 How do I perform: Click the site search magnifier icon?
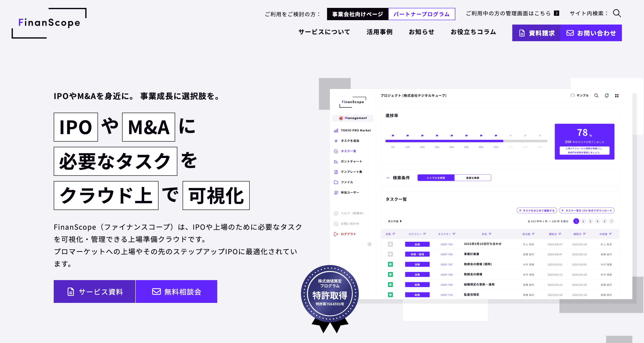click(x=617, y=13)
